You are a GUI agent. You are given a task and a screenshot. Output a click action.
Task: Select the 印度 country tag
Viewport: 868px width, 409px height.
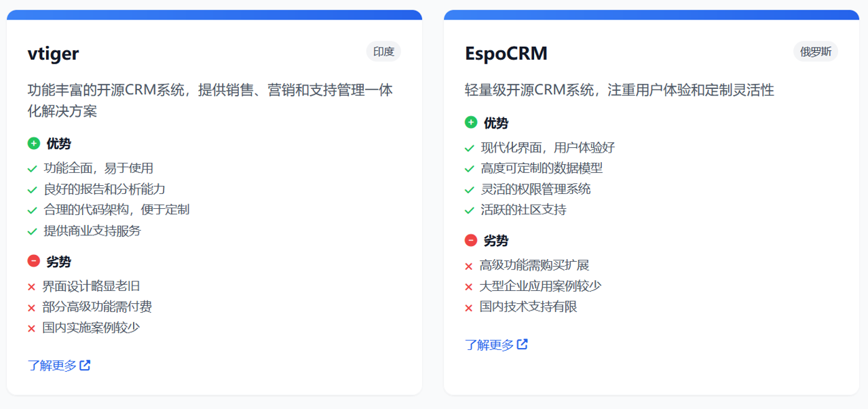pos(383,52)
